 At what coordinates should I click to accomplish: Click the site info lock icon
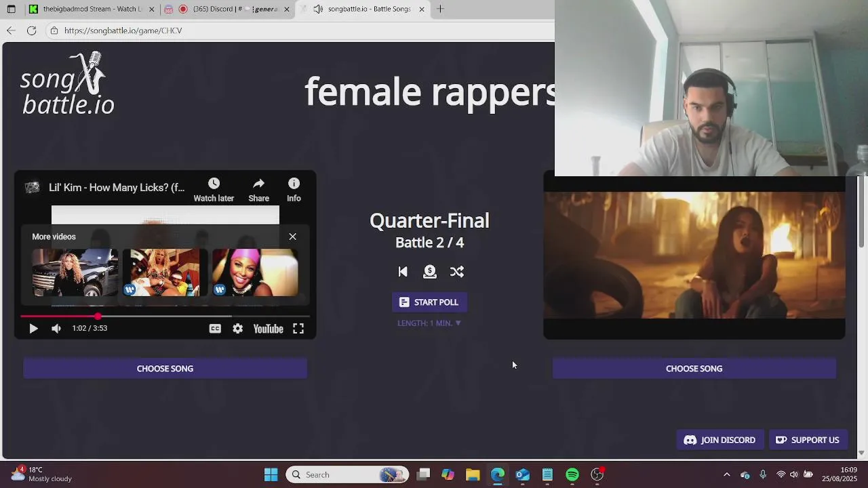[54, 30]
